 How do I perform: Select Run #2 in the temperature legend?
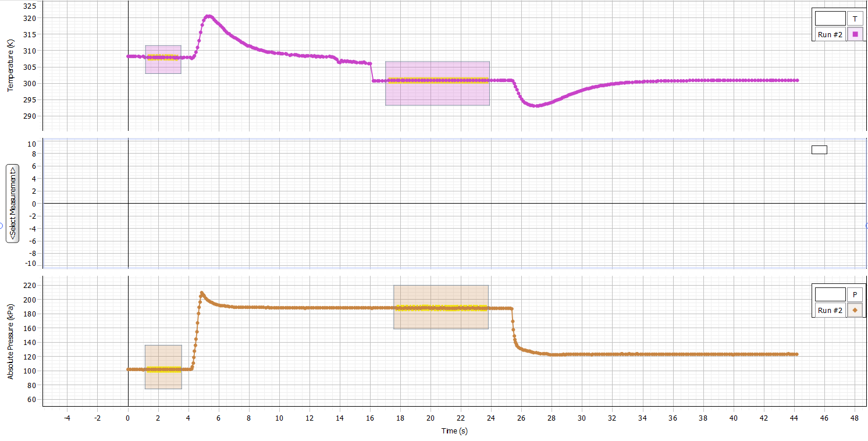point(830,34)
